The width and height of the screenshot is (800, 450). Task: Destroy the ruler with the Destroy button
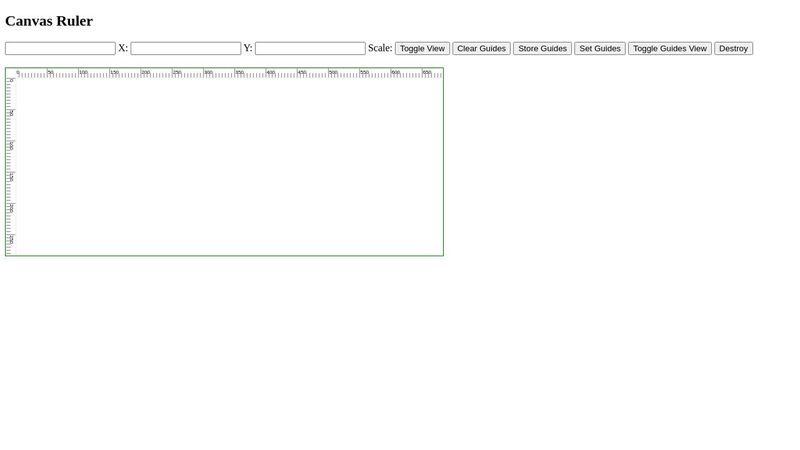[x=733, y=48]
